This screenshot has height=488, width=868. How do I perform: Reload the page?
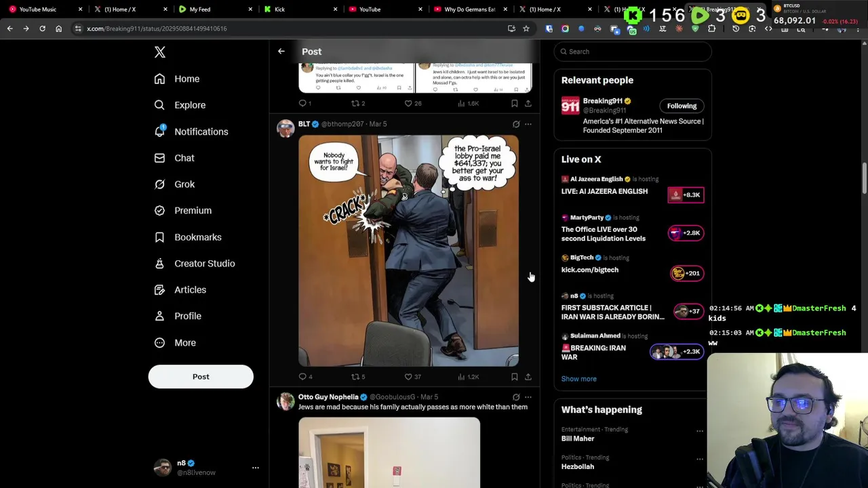tap(42, 28)
